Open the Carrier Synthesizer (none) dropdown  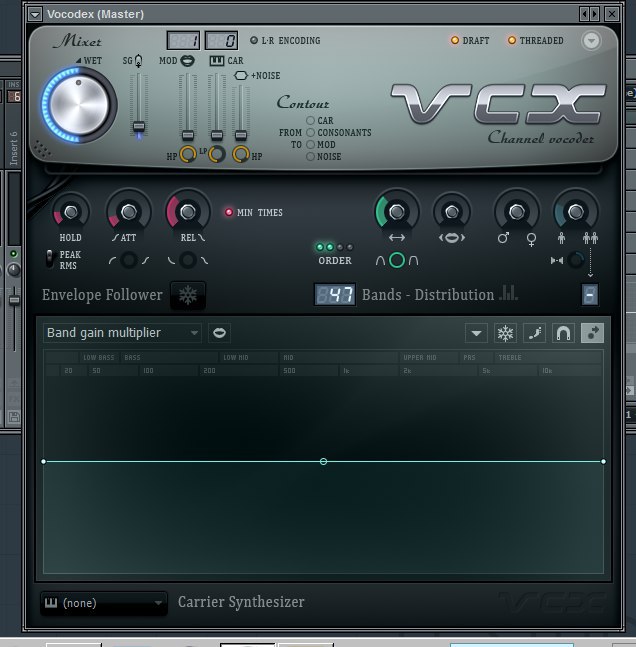pyautogui.click(x=104, y=603)
